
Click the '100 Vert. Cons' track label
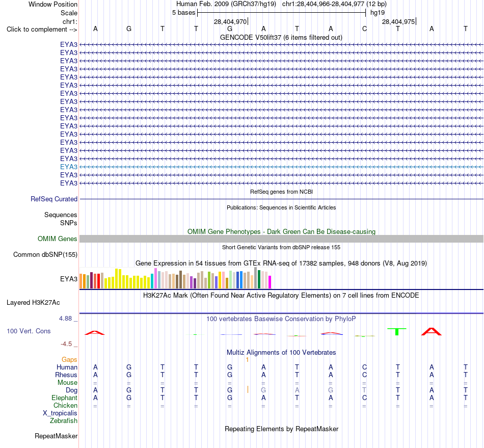(29, 331)
